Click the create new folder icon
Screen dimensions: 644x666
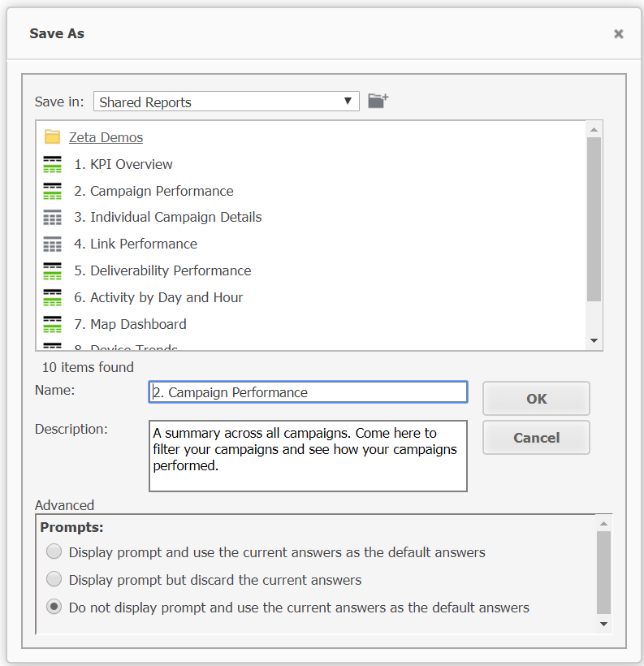point(378,101)
